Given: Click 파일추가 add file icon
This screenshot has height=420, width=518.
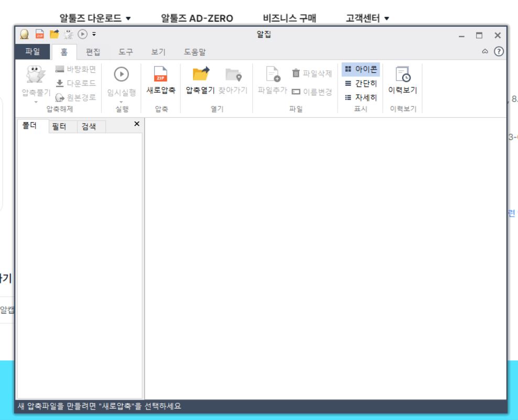Looking at the screenshot, I should [x=273, y=74].
